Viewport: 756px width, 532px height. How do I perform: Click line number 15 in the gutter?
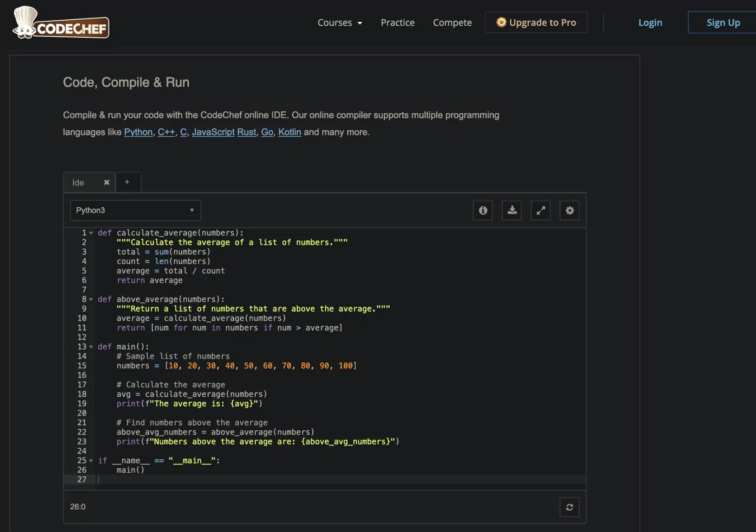(x=82, y=366)
